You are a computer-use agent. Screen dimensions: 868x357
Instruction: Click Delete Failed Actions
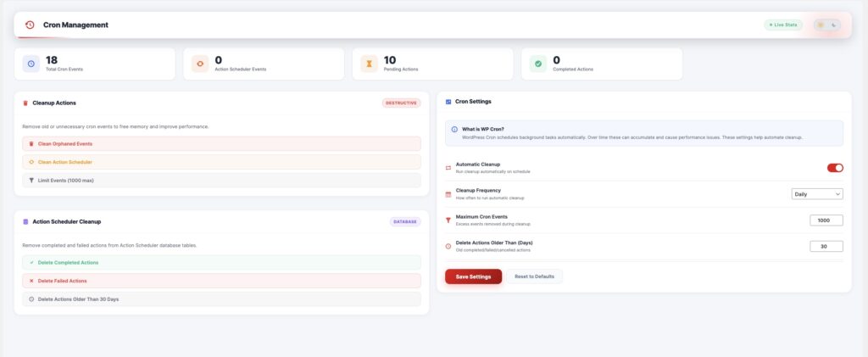pos(221,281)
